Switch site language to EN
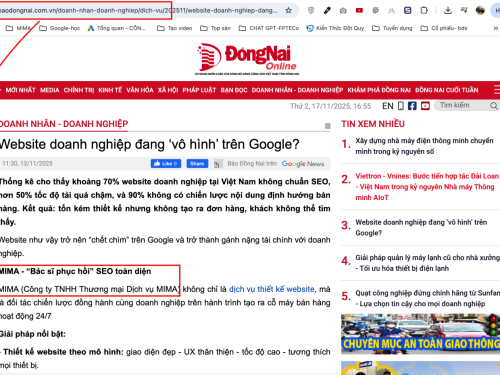This screenshot has width=500, height=375. [388, 106]
